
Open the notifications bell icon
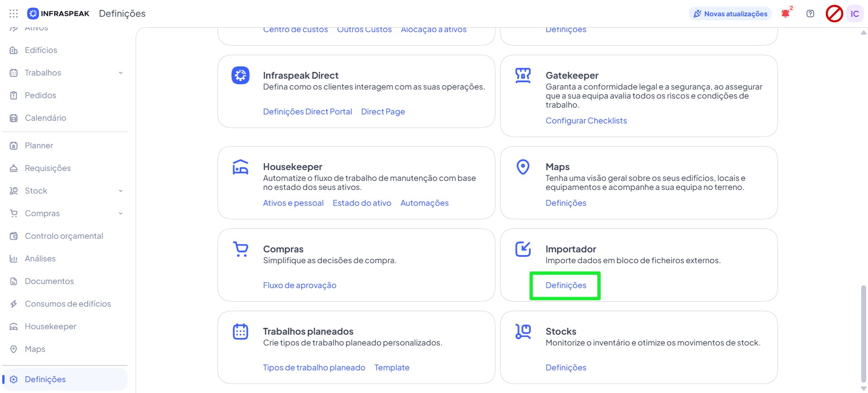pyautogui.click(x=786, y=14)
